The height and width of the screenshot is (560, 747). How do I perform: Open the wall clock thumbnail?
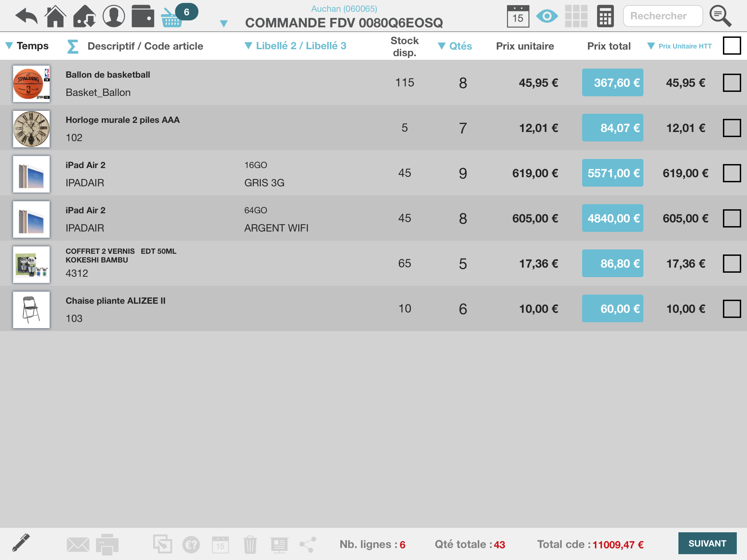click(x=31, y=129)
